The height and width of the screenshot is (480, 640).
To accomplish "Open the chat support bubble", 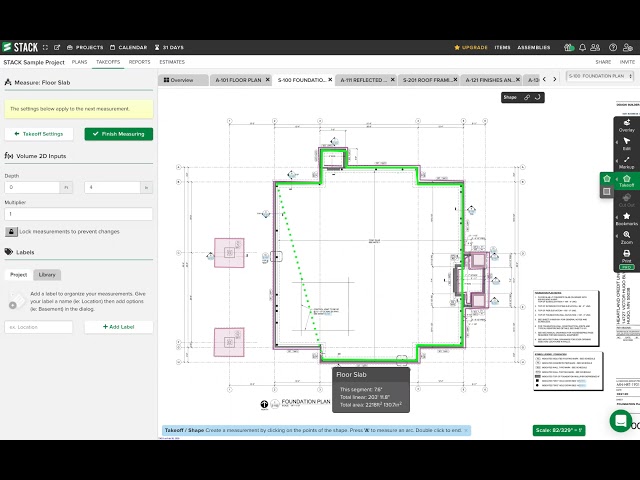I will tap(621, 420).
